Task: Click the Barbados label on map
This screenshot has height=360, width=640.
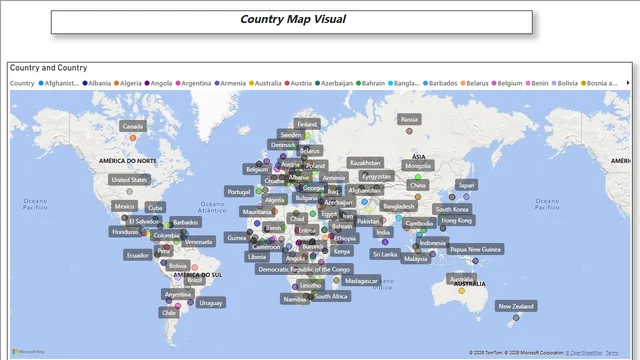Action: (186, 222)
